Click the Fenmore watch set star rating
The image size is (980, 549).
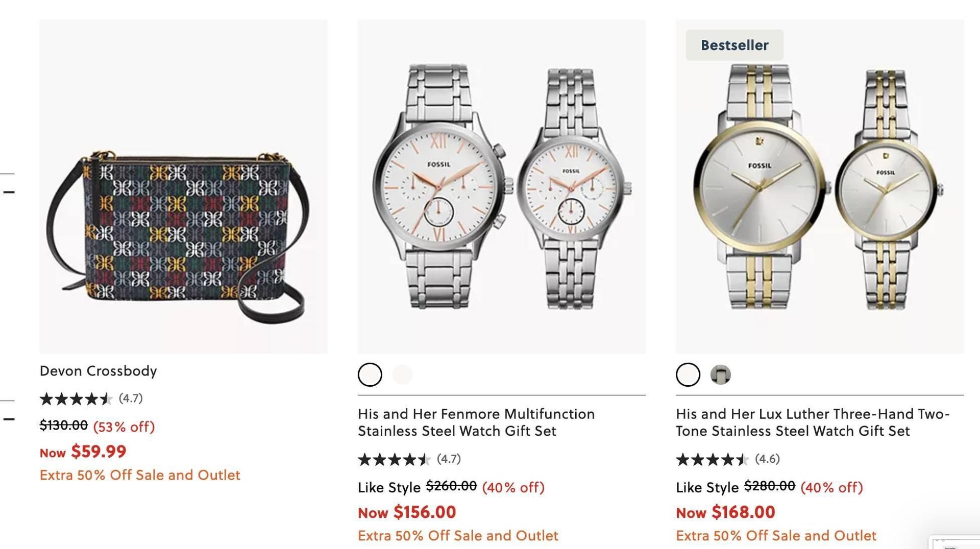pyautogui.click(x=394, y=460)
